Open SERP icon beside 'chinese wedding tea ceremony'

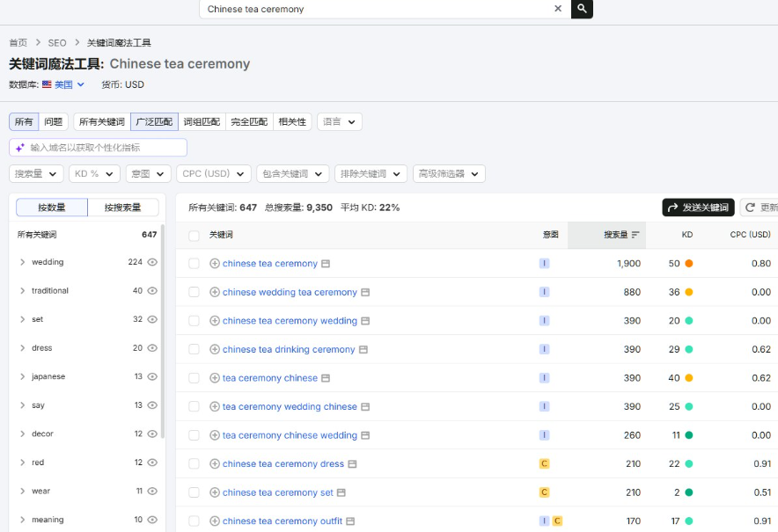coord(365,293)
